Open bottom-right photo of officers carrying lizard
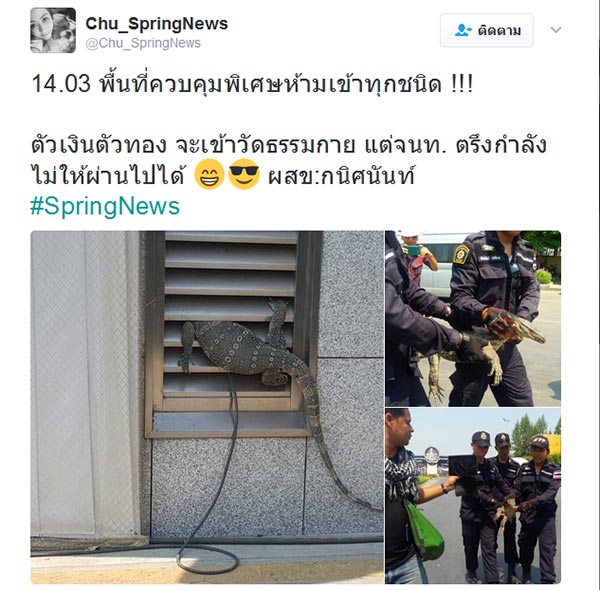Screen dimensions: 600x590 [x=473, y=496]
